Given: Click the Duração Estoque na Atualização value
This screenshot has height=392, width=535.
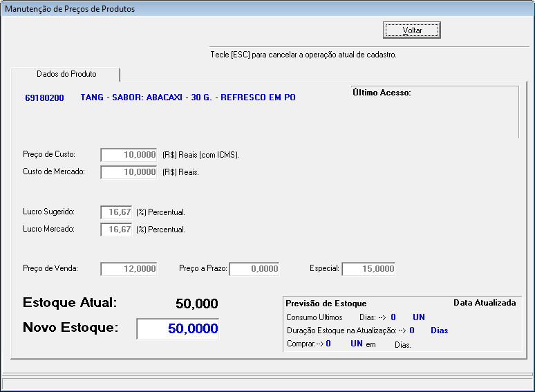Looking at the screenshot, I should pyautogui.click(x=412, y=330).
